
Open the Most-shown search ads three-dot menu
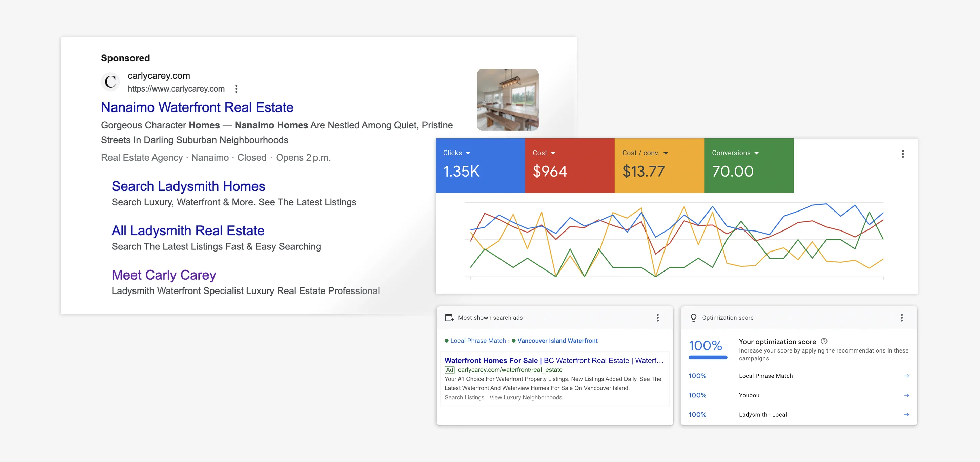[657, 318]
